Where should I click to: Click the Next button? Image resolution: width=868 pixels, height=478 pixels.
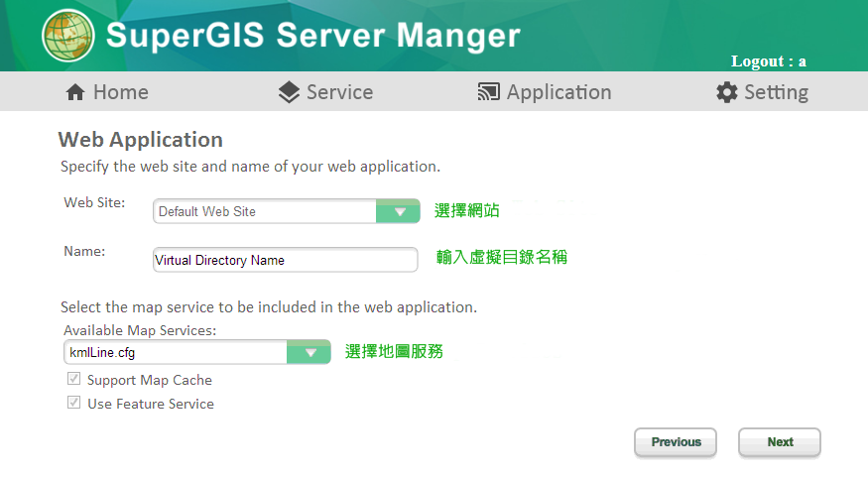pyautogui.click(x=780, y=442)
